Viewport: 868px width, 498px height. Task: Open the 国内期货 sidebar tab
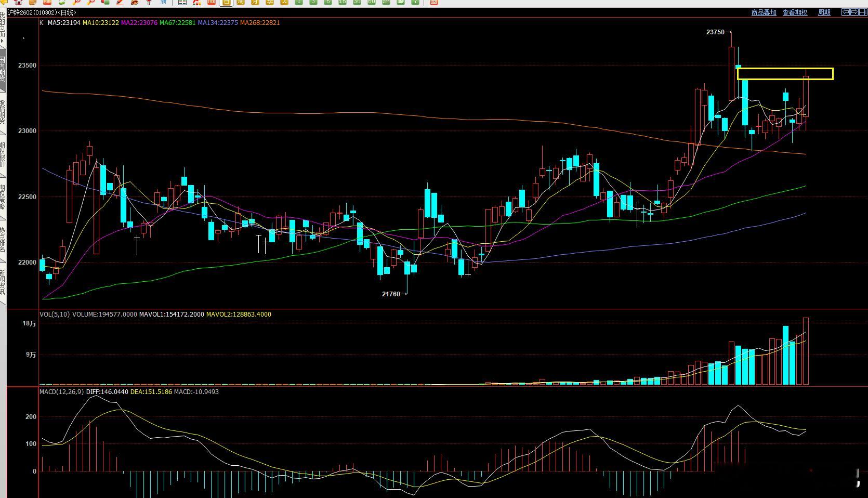[3, 70]
